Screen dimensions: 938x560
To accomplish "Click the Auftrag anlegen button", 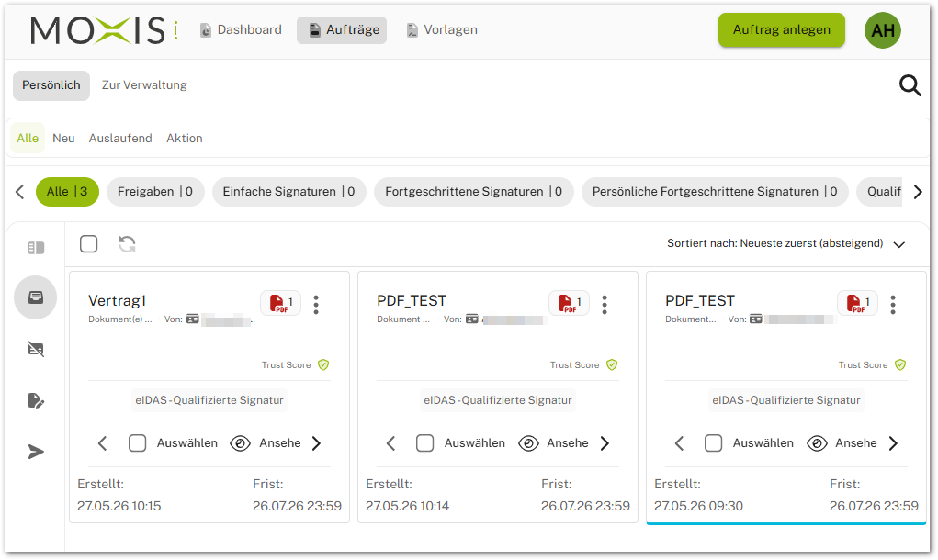I will pyautogui.click(x=781, y=30).
